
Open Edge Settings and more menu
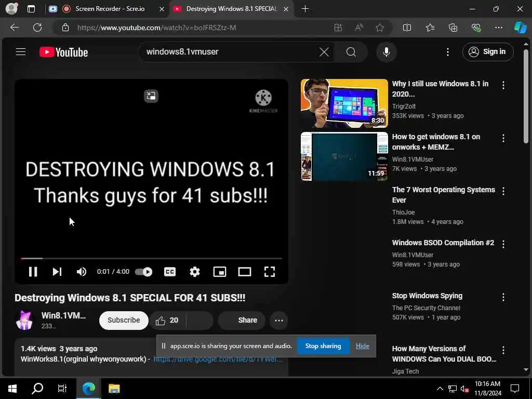click(x=498, y=28)
